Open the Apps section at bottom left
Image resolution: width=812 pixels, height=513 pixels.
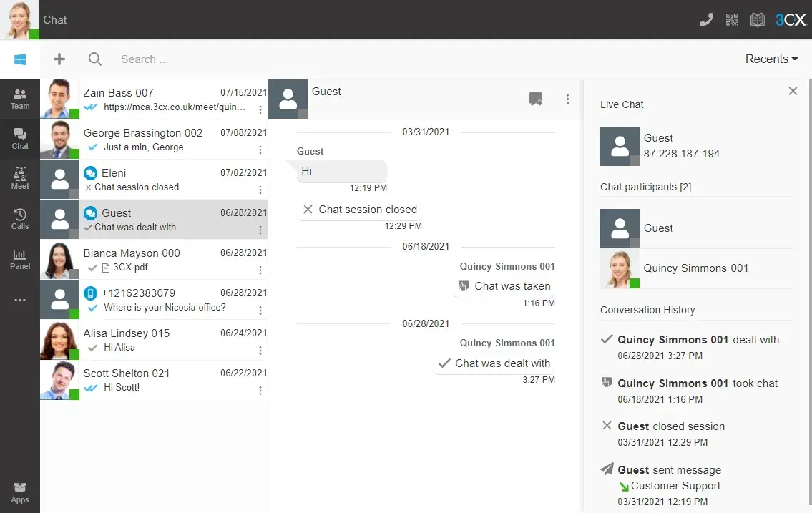[19, 494]
